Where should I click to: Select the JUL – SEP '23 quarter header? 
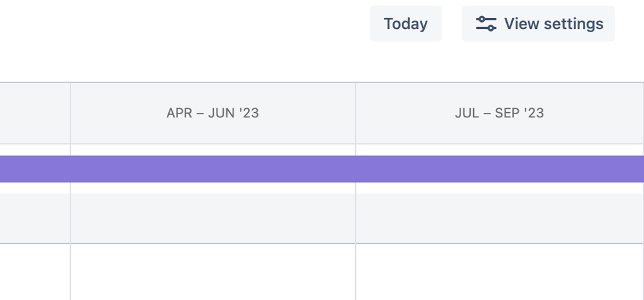(500, 113)
